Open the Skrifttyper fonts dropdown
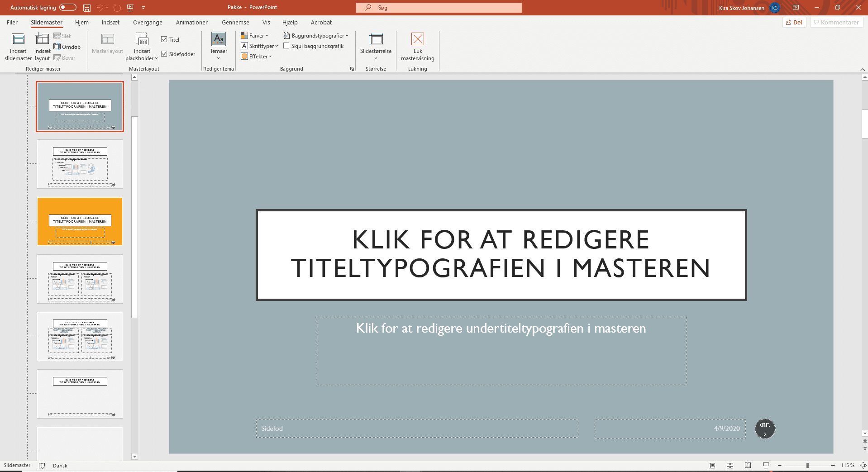 tap(260, 46)
